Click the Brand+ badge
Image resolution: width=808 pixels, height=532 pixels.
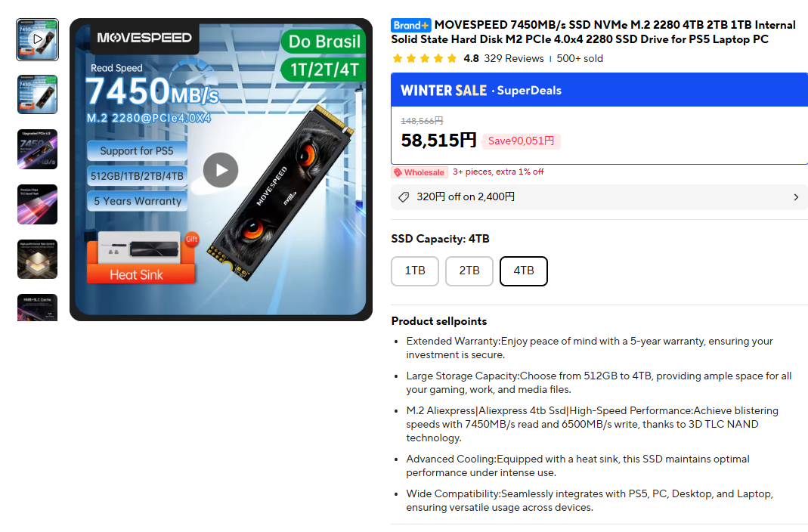(x=410, y=25)
